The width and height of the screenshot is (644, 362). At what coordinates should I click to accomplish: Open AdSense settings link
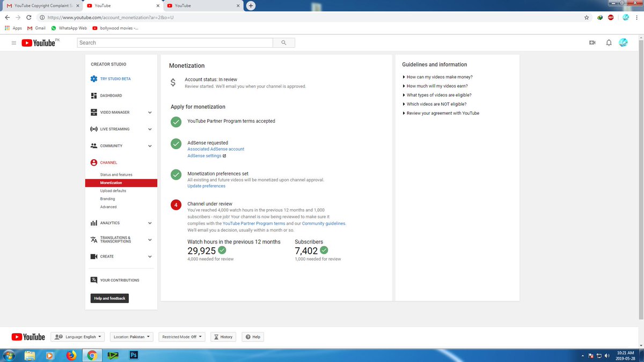207,156
